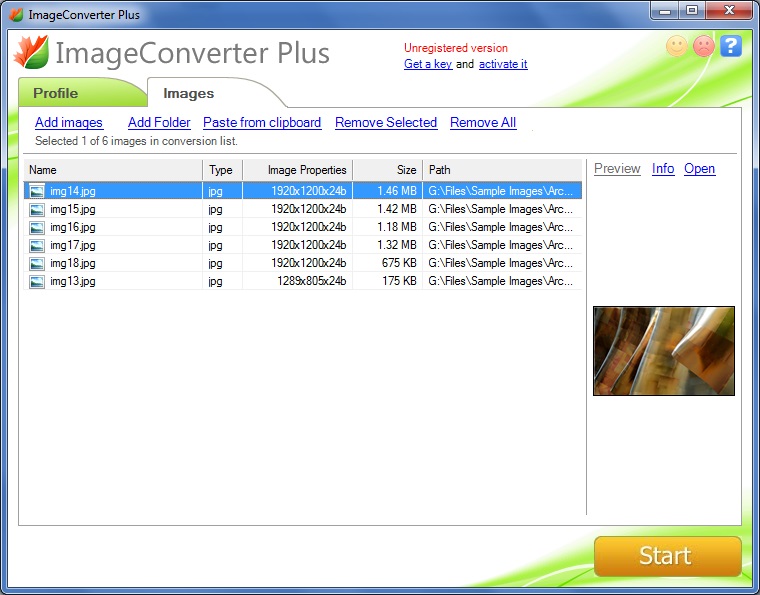Sort list by the Path column header
760x595 pixels.
(503, 170)
